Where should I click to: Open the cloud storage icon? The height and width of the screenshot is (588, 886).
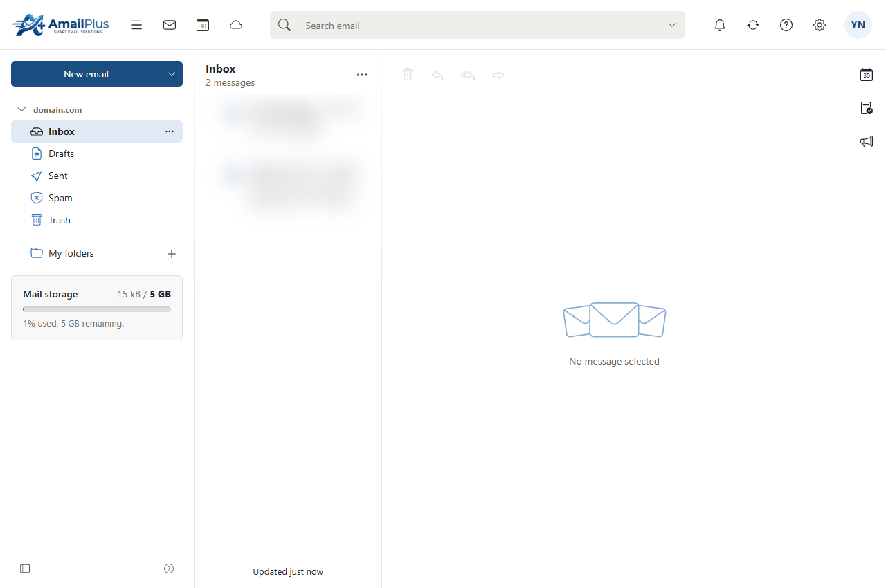pyautogui.click(x=236, y=25)
